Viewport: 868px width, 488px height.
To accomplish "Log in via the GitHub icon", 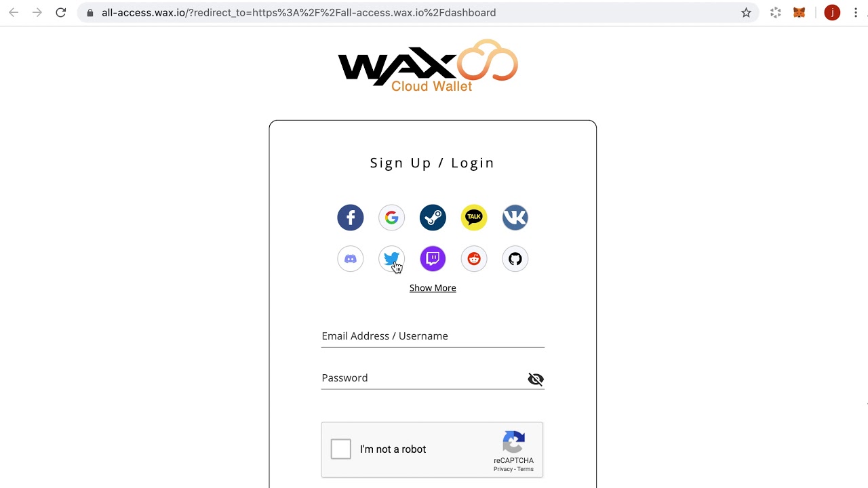I will point(515,259).
